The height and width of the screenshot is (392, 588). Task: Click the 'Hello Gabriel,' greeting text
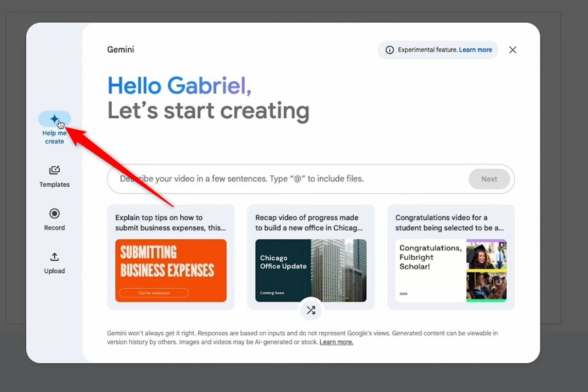pyautogui.click(x=179, y=85)
